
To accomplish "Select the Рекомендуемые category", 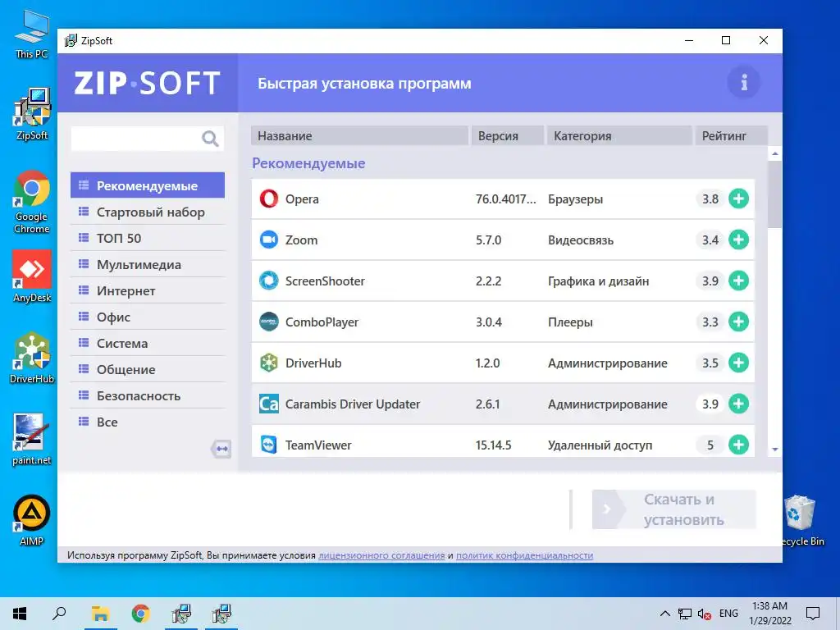I will tap(148, 185).
